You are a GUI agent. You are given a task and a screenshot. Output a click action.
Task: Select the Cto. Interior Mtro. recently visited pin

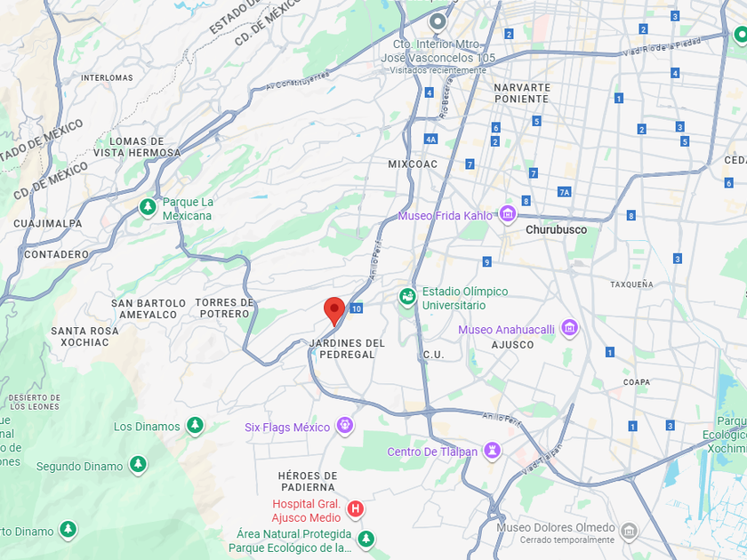[438, 22]
